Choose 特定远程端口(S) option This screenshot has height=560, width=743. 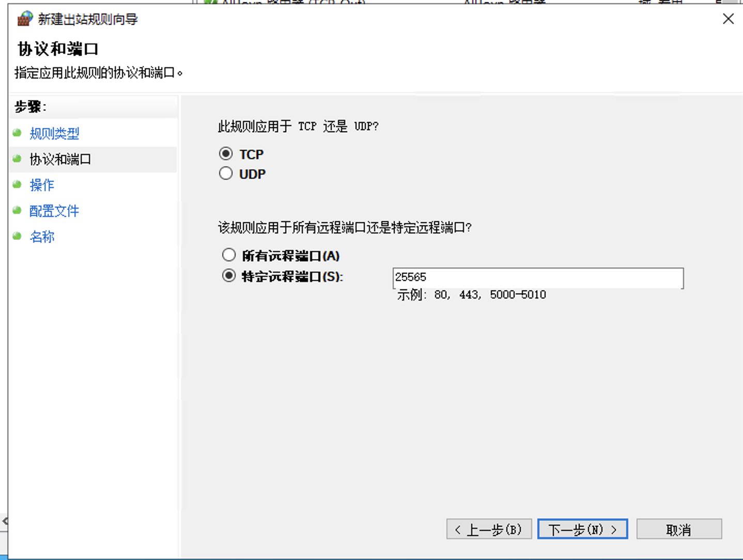tap(229, 276)
